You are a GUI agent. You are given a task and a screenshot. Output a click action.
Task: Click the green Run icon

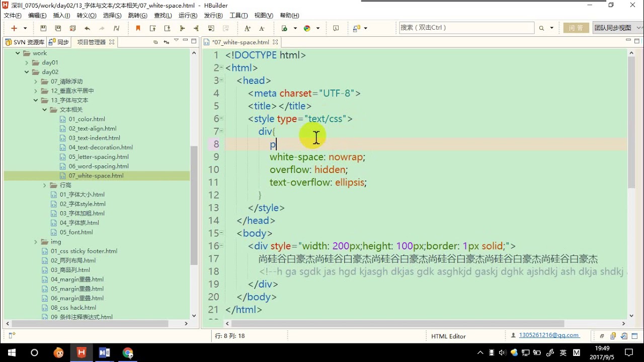[x=285, y=28]
